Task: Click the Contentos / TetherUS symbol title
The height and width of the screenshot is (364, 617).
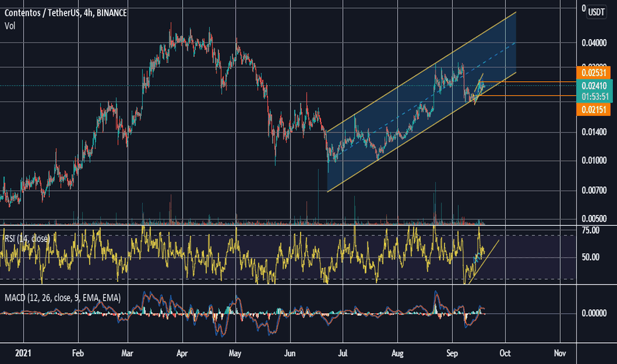Action: [x=66, y=13]
